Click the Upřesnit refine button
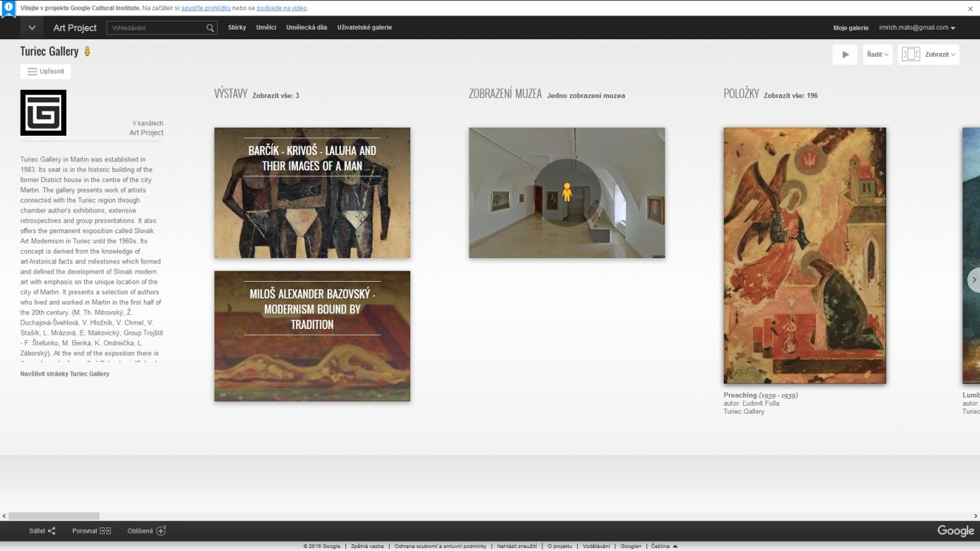 [46, 72]
